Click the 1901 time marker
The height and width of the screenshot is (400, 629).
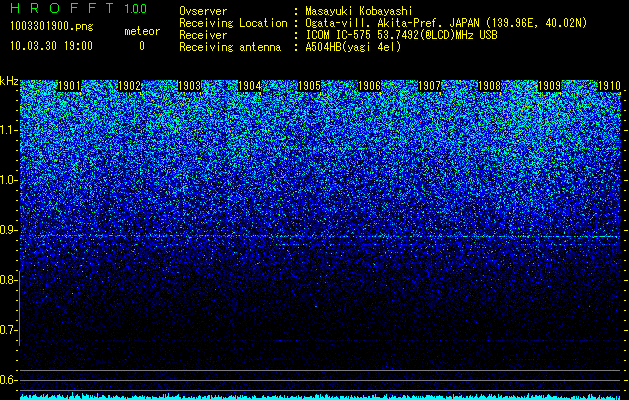[69, 86]
